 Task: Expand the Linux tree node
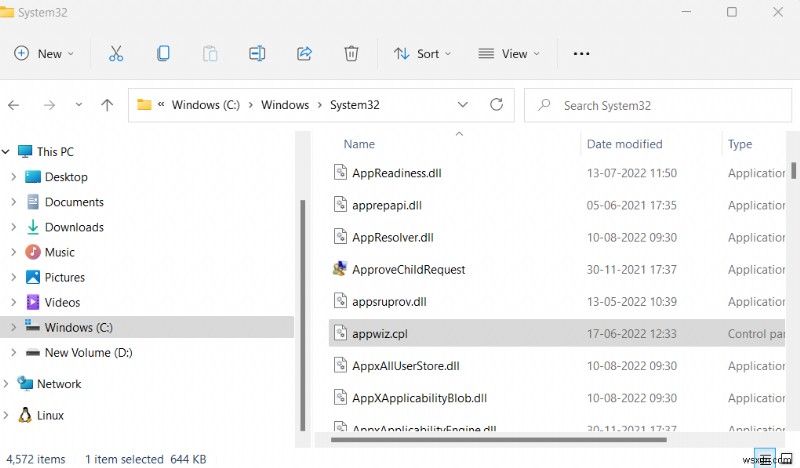tap(6, 415)
